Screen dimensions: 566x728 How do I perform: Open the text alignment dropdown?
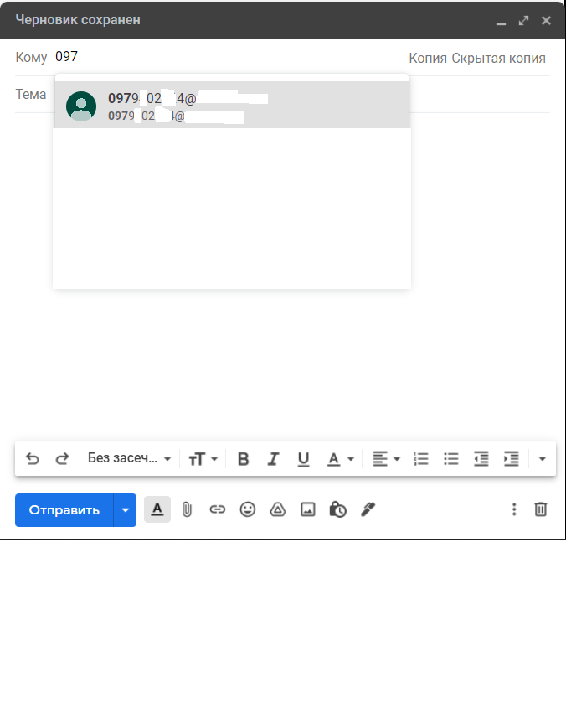(x=386, y=459)
